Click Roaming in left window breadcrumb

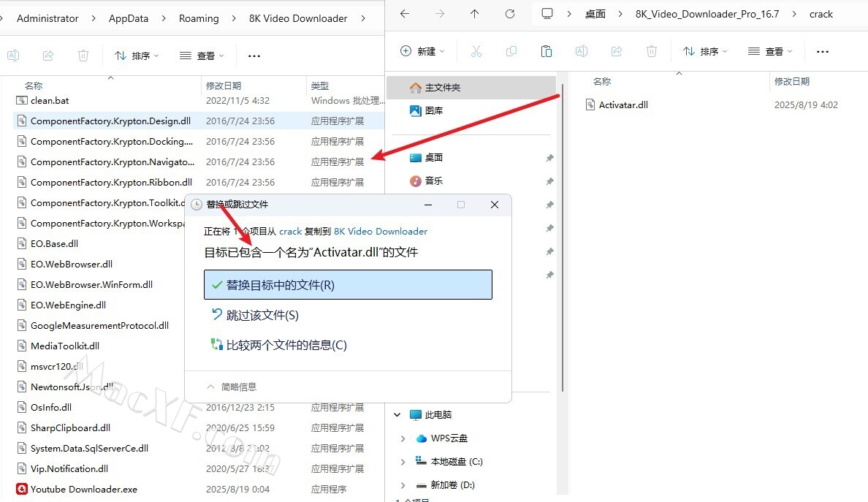pos(199,18)
